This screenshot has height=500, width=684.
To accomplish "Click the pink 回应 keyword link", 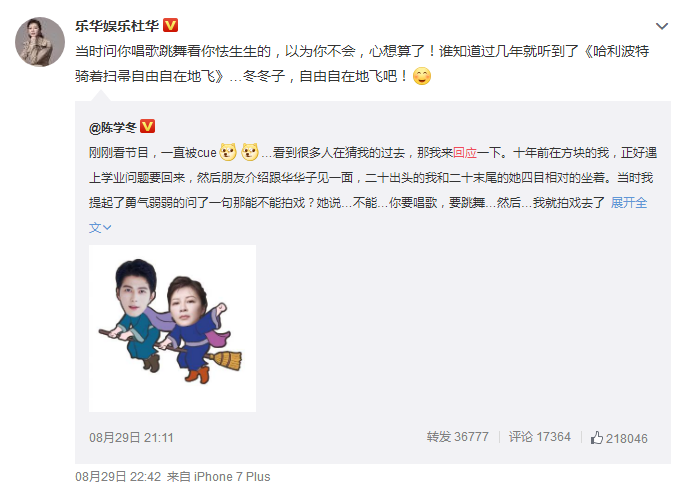I will point(465,153).
